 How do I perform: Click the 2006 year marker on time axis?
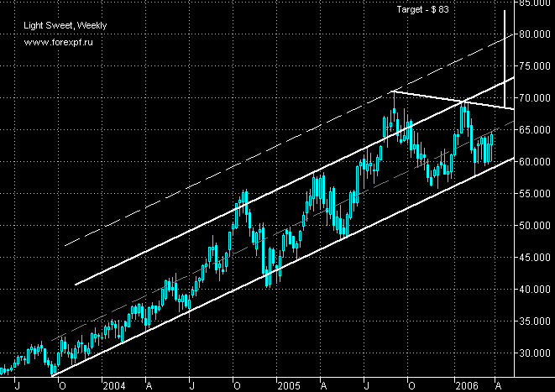[468, 385]
